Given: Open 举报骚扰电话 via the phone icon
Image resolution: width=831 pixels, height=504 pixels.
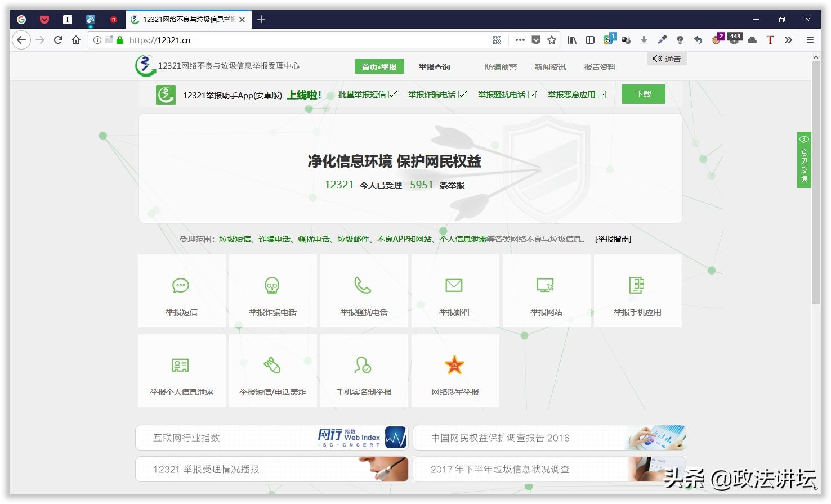Looking at the screenshot, I should pyautogui.click(x=364, y=285).
